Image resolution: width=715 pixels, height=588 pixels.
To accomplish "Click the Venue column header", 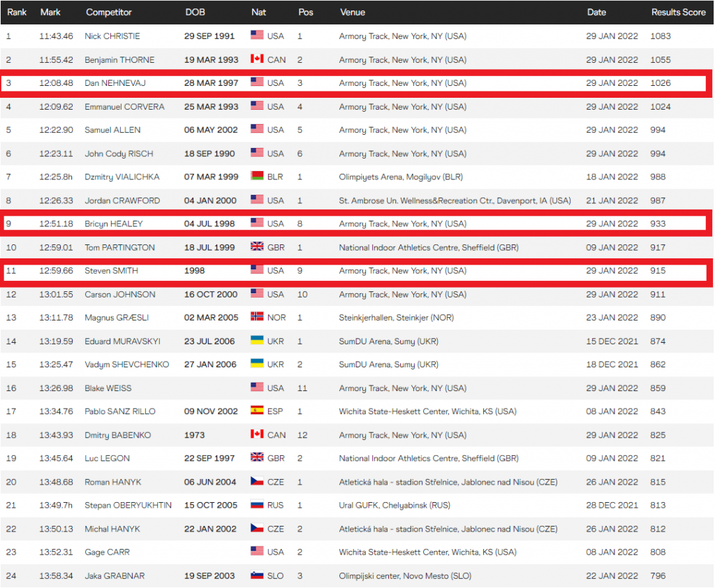I will point(353,13).
